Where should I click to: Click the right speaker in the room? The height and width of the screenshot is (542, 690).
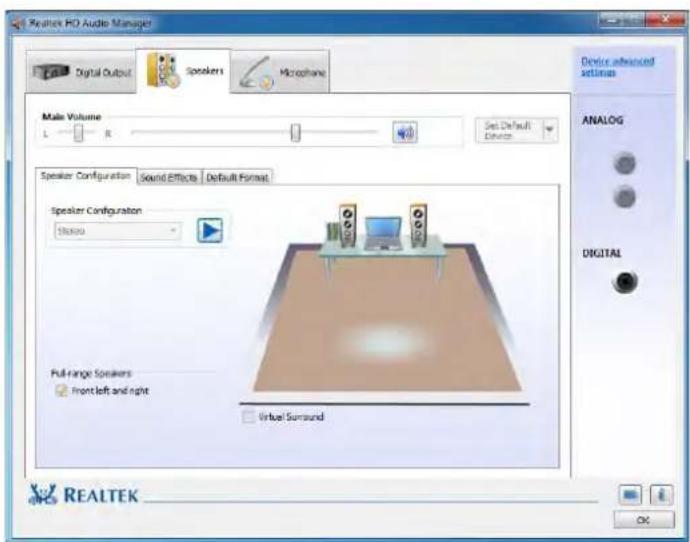coord(418,225)
